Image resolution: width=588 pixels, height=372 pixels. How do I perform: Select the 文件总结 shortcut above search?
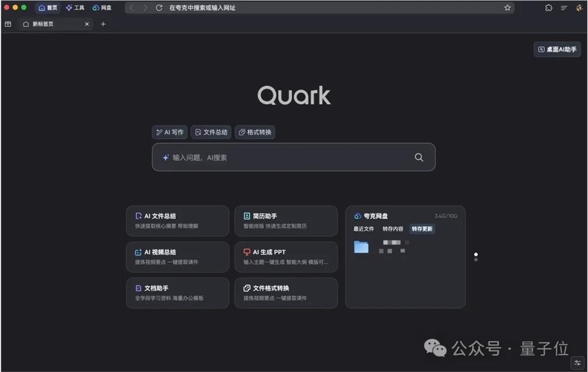coord(211,132)
